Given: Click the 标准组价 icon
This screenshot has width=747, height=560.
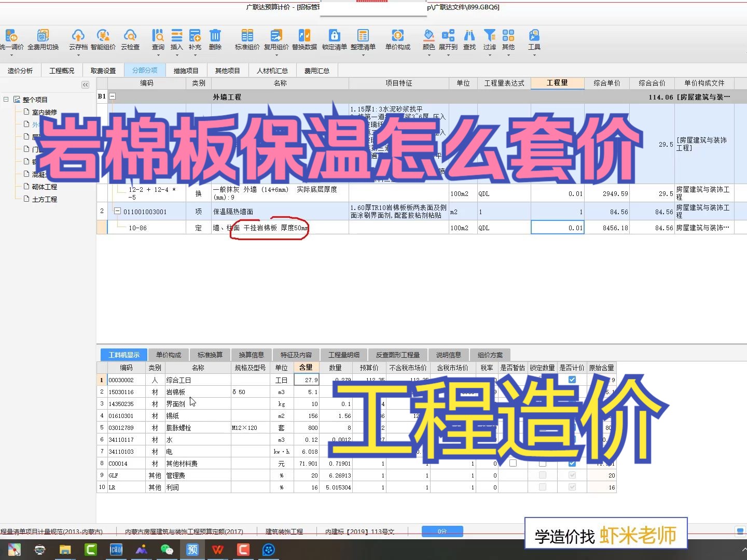Looking at the screenshot, I should tap(247, 36).
